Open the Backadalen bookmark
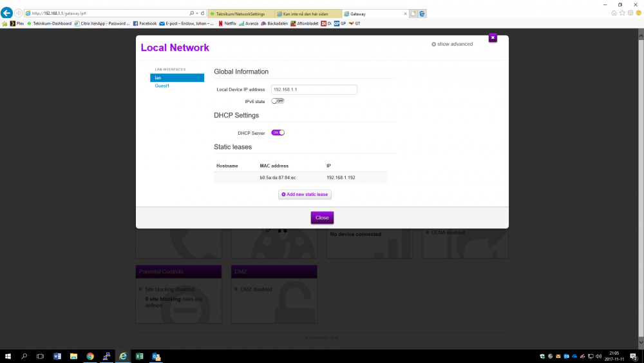The height and width of the screenshot is (363, 644). point(274,23)
